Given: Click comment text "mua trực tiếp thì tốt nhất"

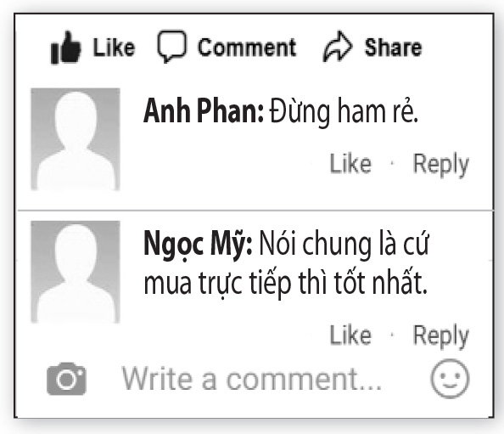Looking at the screenshot, I should coord(286,283).
